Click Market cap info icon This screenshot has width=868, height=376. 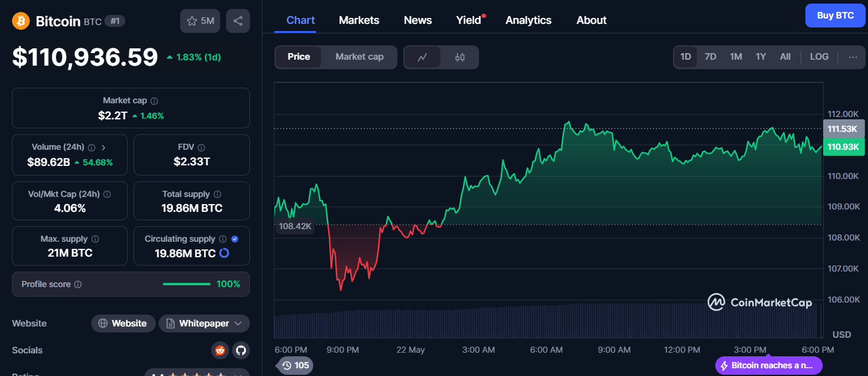pos(155,101)
